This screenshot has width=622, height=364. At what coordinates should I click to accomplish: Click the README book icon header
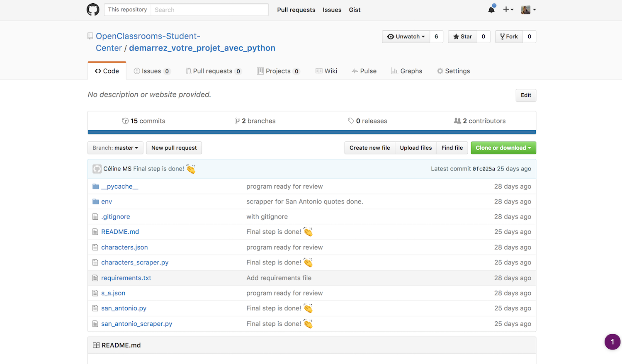(x=96, y=345)
